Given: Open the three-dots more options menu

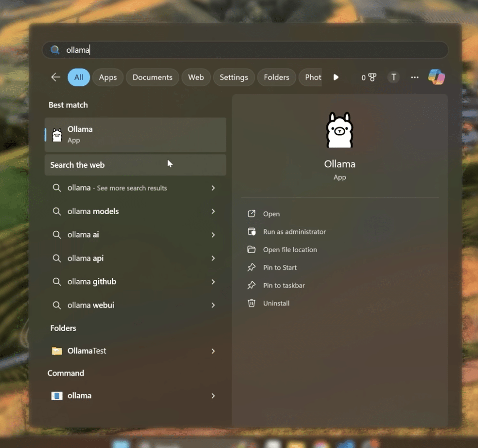Looking at the screenshot, I should point(415,77).
